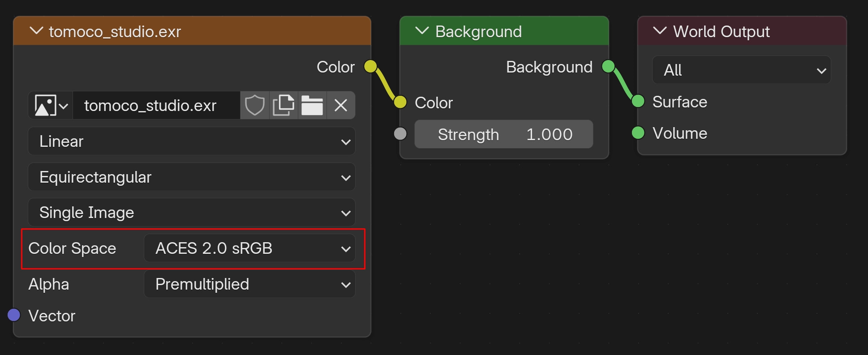Click the green Volume input socket
This screenshot has width=868, height=355.
click(x=638, y=133)
